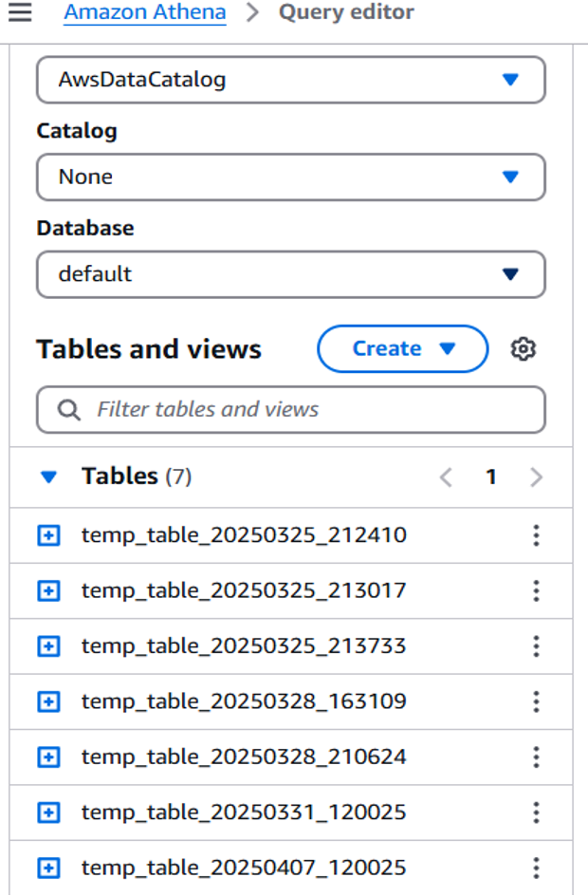The height and width of the screenshot is (896, 588).
Task: Click the Create button
Action: tap(387, 348)
